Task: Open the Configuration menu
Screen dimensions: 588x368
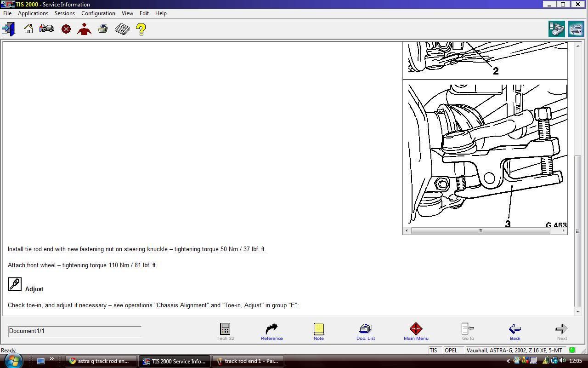Action: [98, 13]
